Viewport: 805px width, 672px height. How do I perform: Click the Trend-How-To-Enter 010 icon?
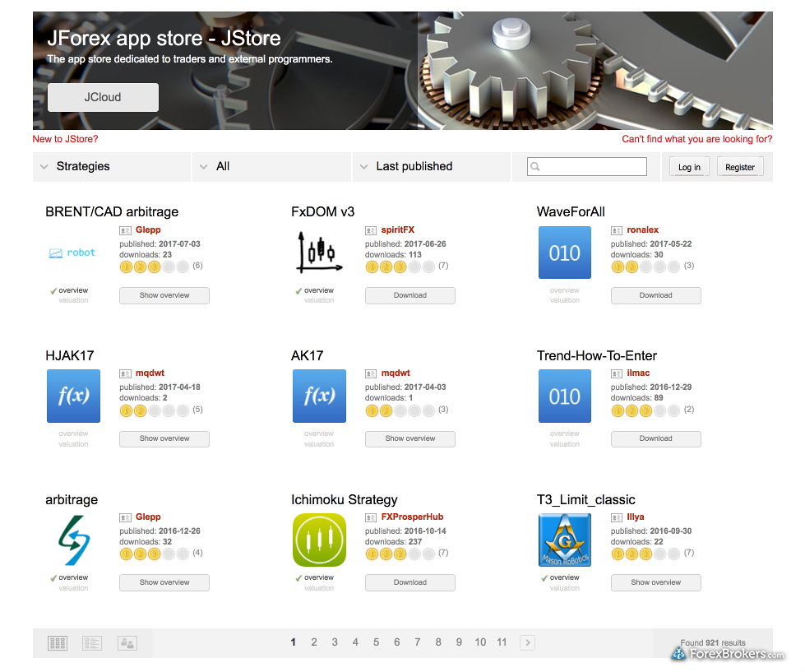tap(565, 396)
